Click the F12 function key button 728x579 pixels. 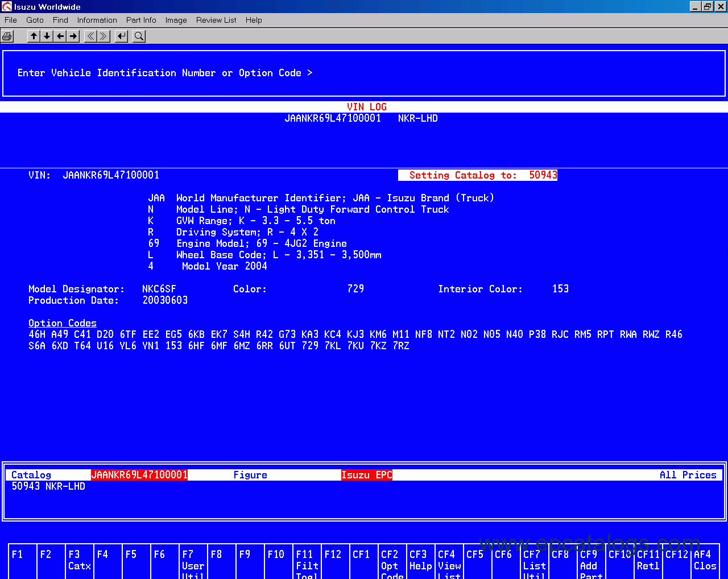point(336,561)
